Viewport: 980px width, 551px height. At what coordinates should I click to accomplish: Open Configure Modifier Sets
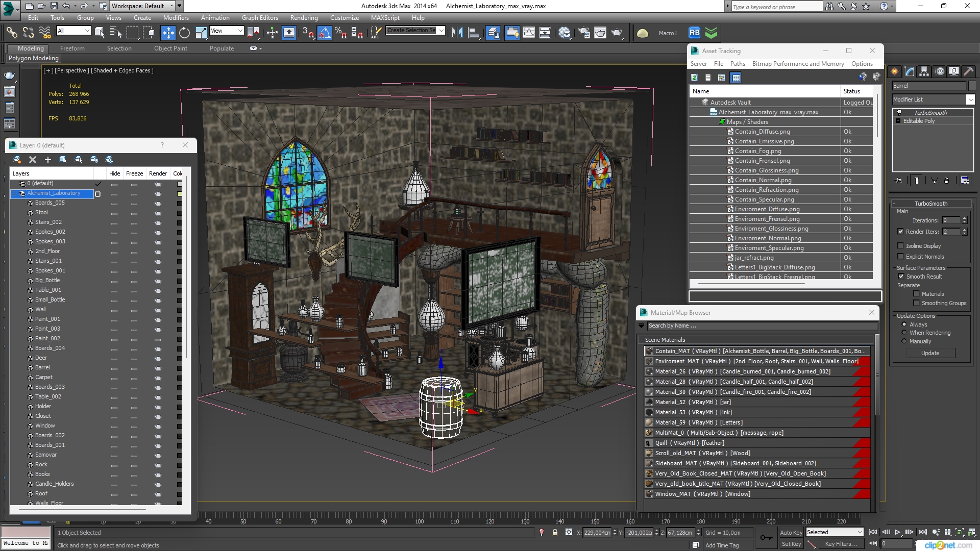pos(965,181)
